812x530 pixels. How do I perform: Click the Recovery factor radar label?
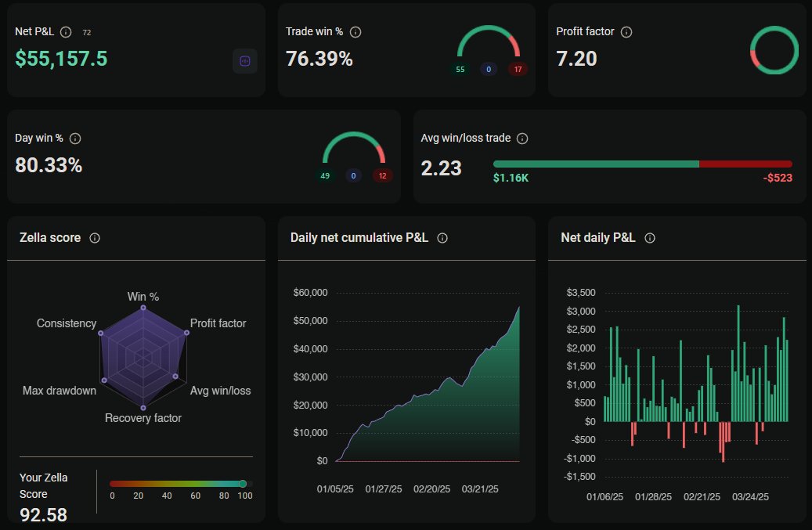click(143, 418)
